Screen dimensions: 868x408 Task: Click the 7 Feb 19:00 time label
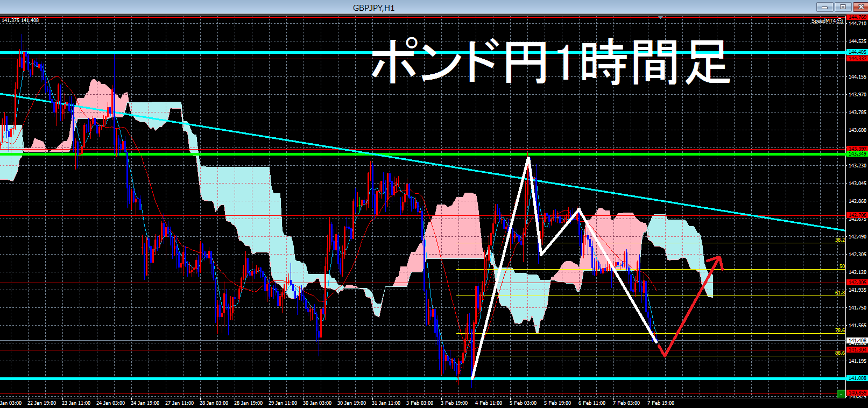click(660, 403)
